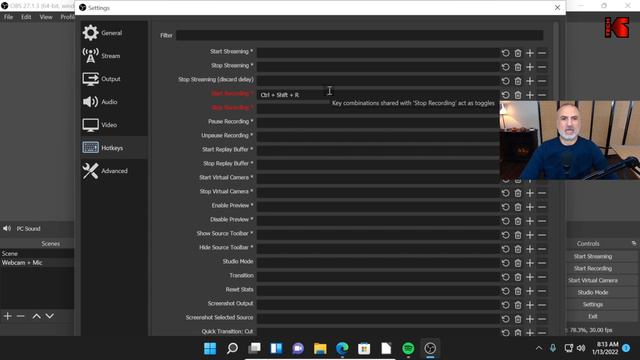Open the Edit menu in OBS
The height and width of the screenshot is (360, 640).
point(26,17)
